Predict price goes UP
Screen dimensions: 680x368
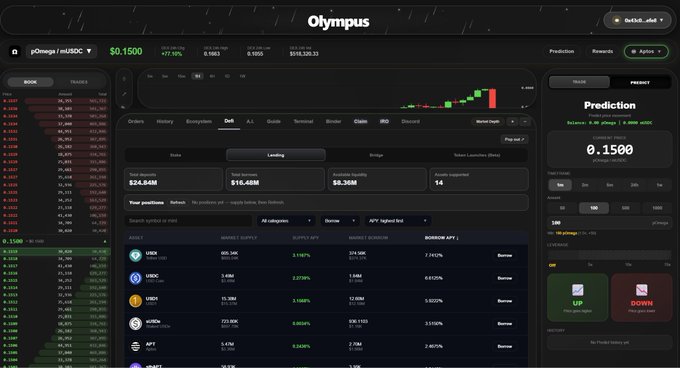click(x=578, y=297)
